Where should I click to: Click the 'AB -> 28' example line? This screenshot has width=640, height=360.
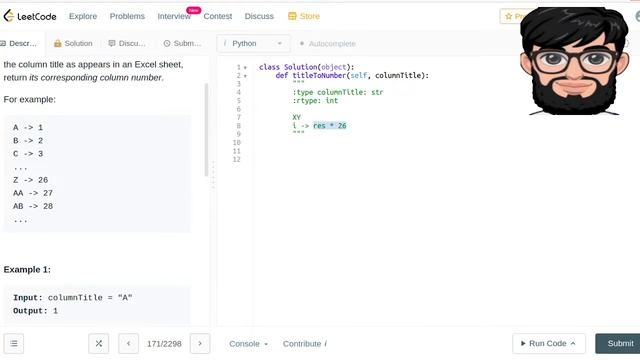click(x=33, y=206)
